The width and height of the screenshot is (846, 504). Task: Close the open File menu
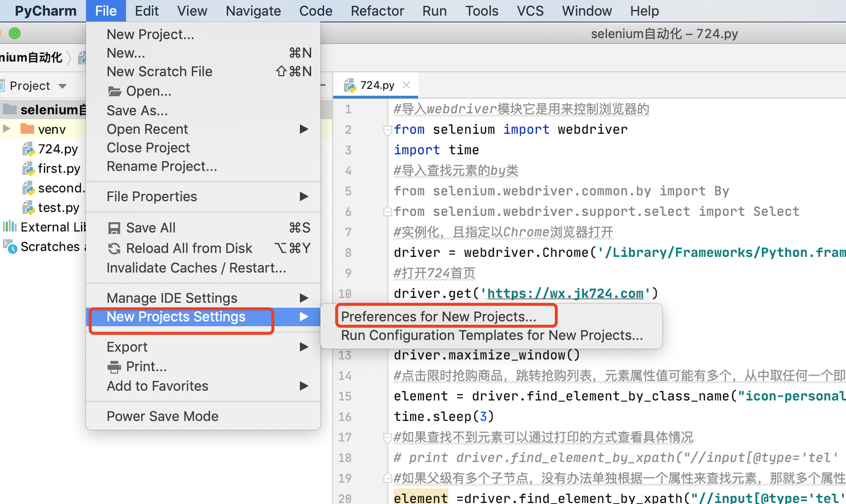[106, 11]
